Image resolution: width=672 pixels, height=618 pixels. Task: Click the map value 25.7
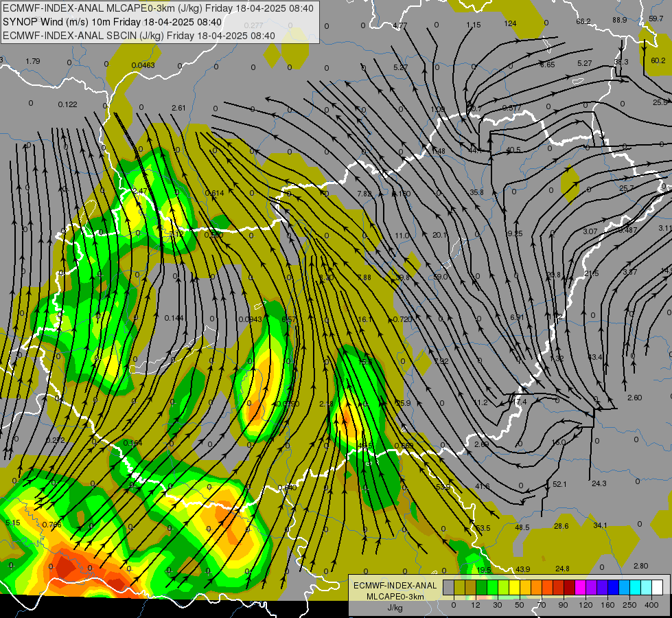[x=626, y=188]
